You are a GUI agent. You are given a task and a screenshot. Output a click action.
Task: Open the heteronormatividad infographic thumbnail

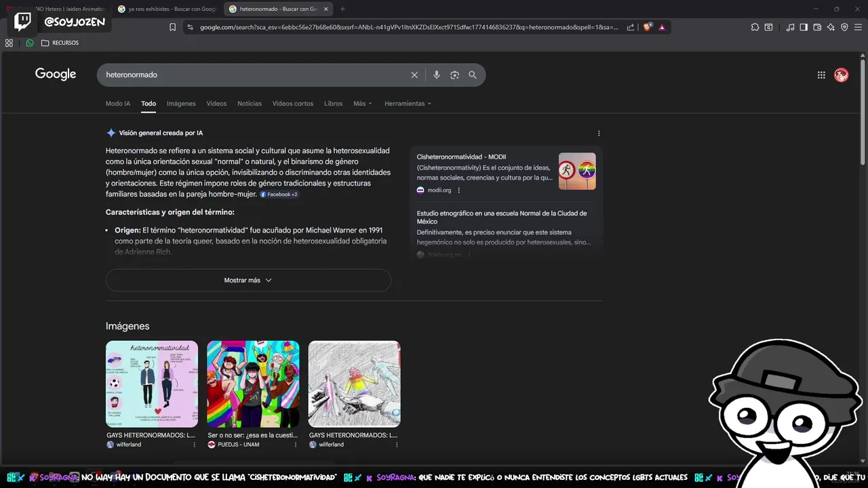point(152,384)
